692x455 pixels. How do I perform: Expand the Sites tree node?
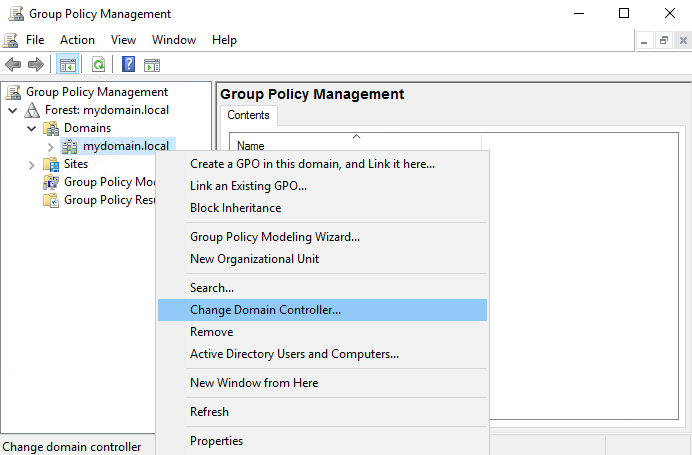31,164
